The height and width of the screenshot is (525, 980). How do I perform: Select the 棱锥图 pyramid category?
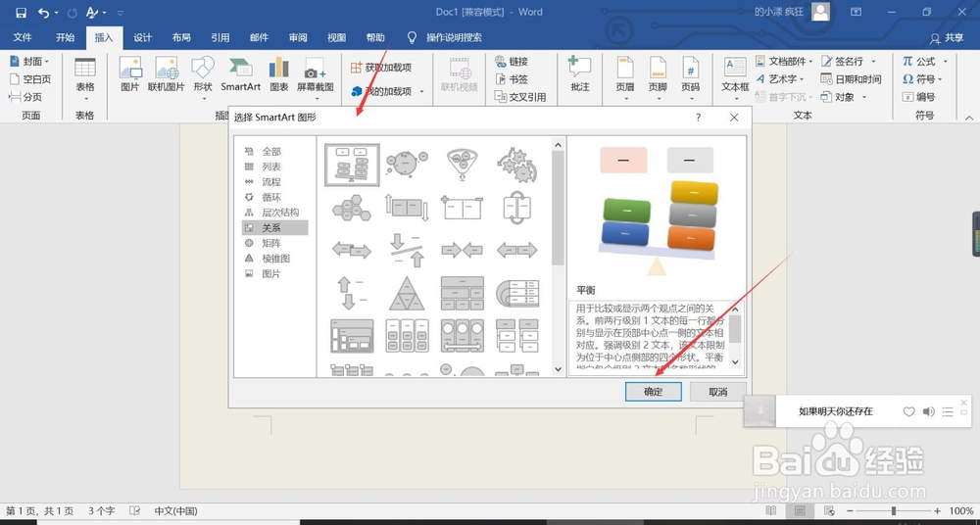tap(275, 259)
